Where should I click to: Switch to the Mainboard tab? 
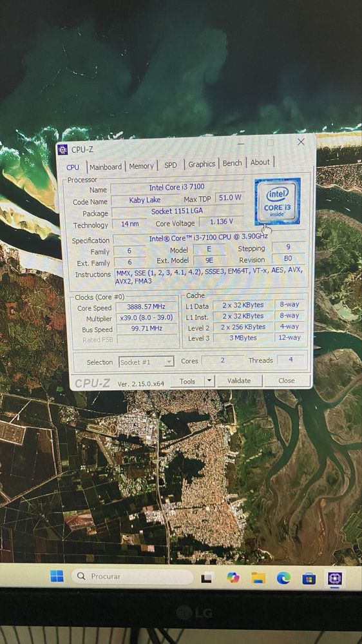pos(106,167)
